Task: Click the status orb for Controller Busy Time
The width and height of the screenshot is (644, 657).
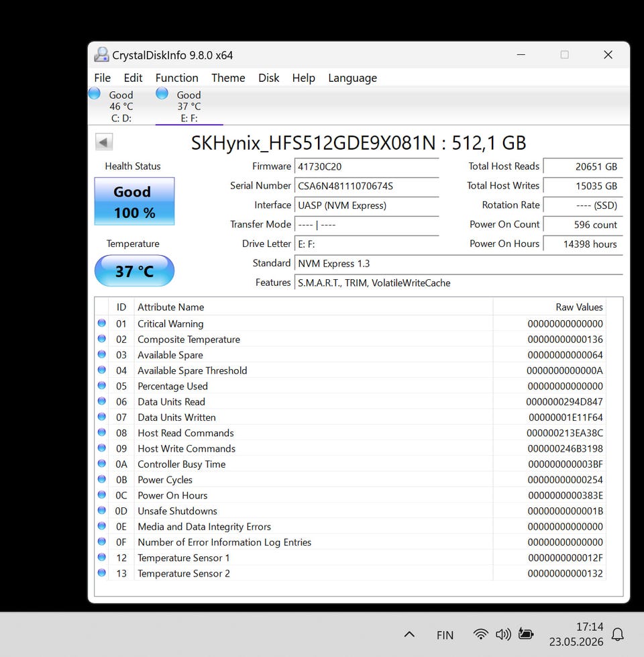Action: click(x=102, y=464)
